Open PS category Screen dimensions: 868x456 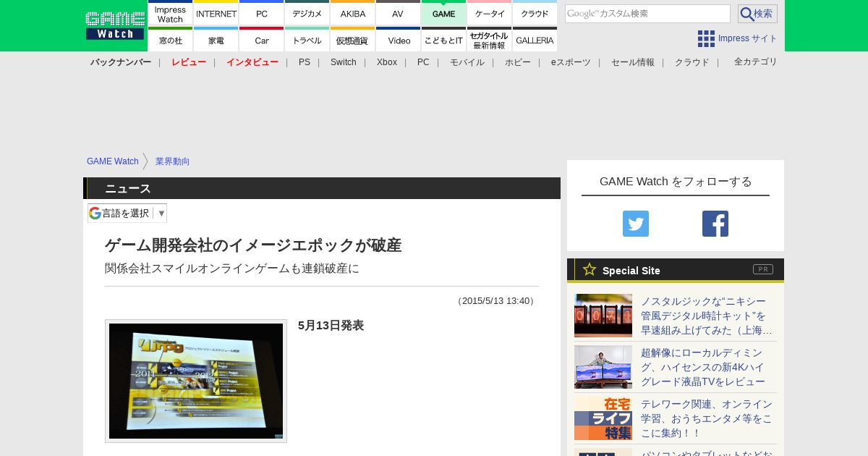click(x=305, y=62)
